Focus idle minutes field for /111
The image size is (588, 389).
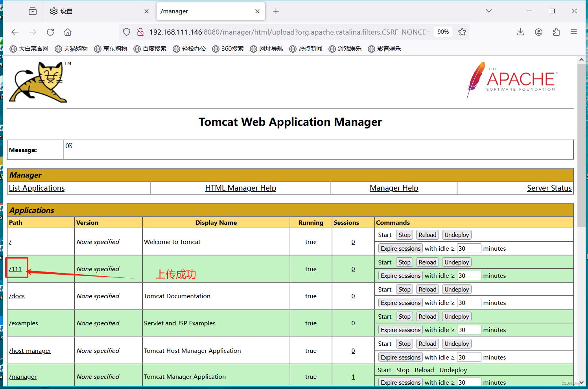pos(469,276)
